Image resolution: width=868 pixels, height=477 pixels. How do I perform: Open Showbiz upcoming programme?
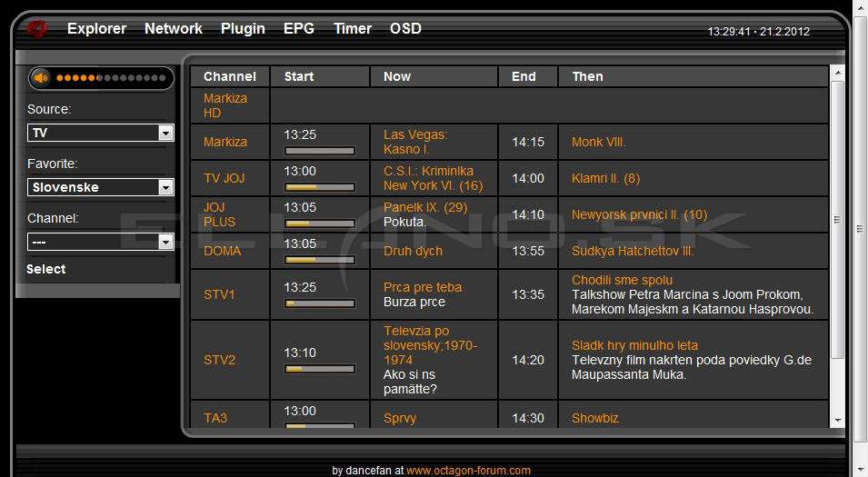(595, 418)
